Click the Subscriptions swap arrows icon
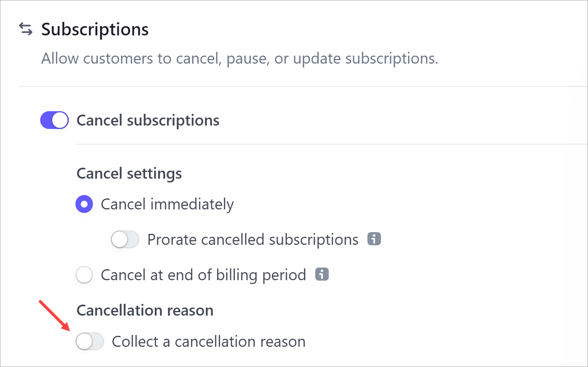This screenshot has width=588, height=367. [26, 29]
